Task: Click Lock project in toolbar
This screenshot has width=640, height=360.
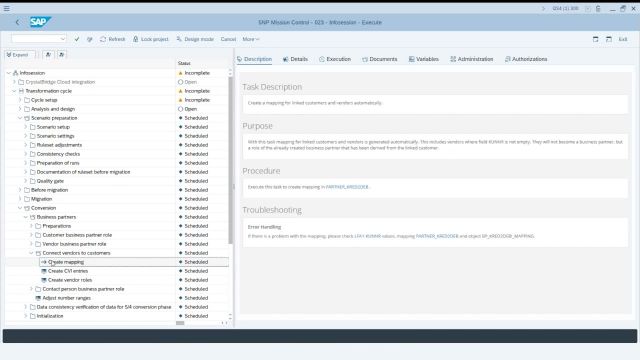Action: pos(151,39)
